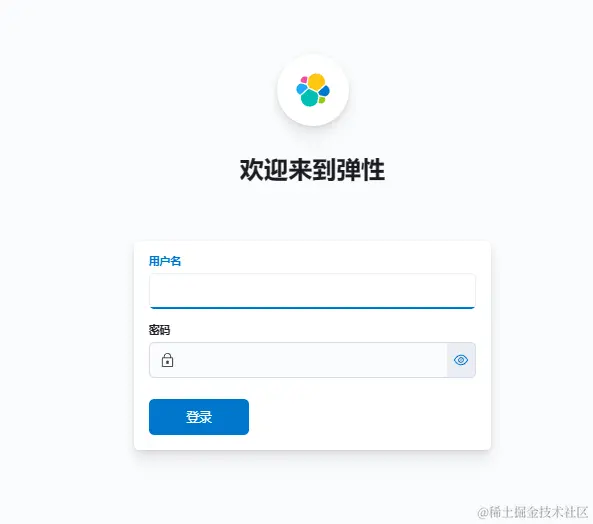This screenshot has height=524, width=593.
Task: Click the small green blob of the logo
Action: click(322, 100)
